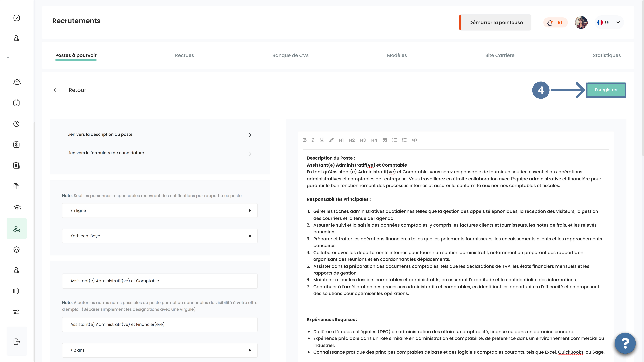The image size is (644, 362).
Task: Toggle italic formatting in editor
Action: (313, 140)
